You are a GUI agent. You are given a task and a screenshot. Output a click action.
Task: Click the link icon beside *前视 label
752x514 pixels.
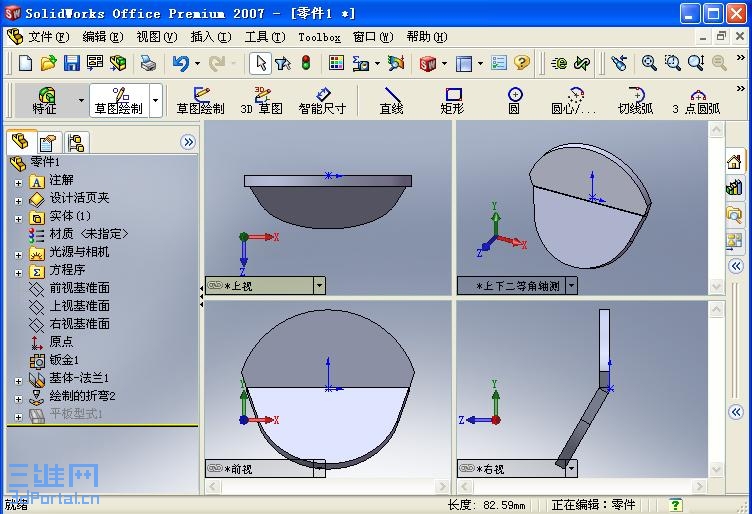pyautogui.click(x=215, y=467)
